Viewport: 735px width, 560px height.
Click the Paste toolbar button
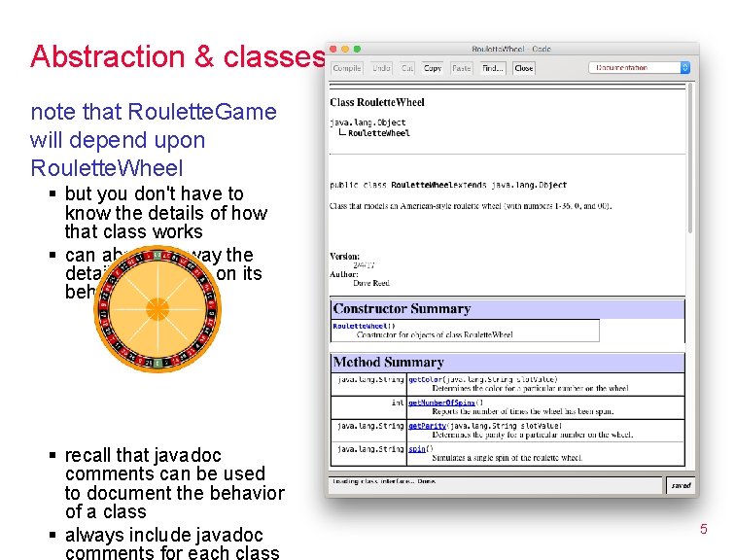(x=461, y=68)
